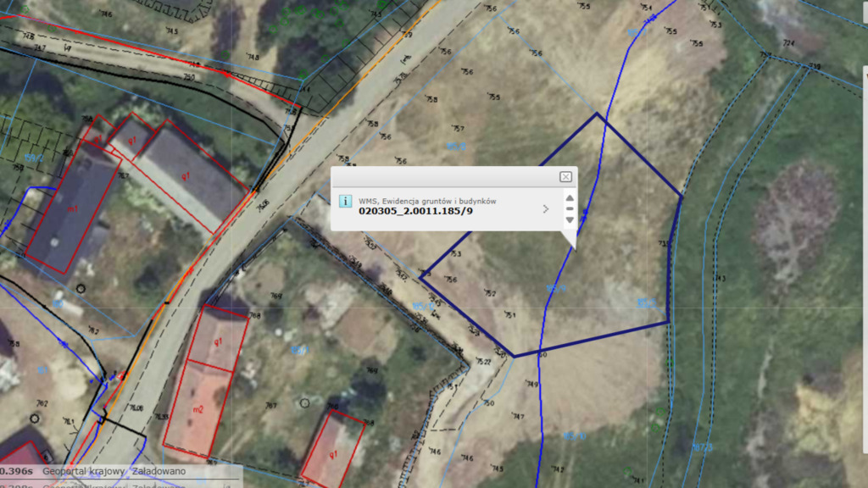Expand parcel details with the right chevron

tap(545, 208)
